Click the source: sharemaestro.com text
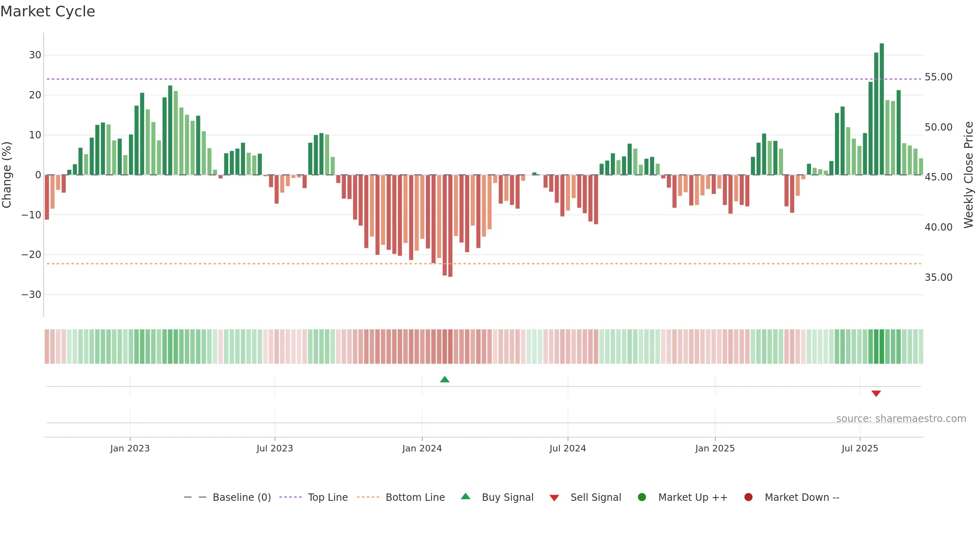980x551 pixels. pyautogui.click(x=901, y=419)
